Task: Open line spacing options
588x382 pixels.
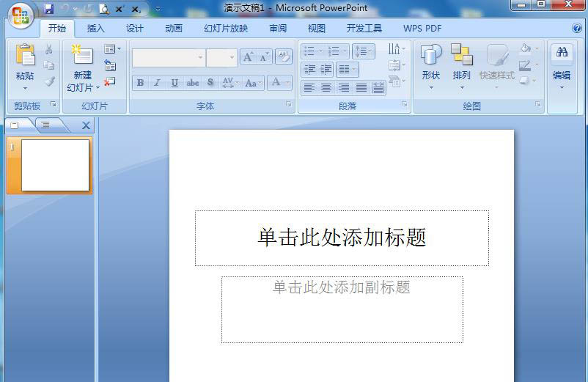Action: point(363,51)
